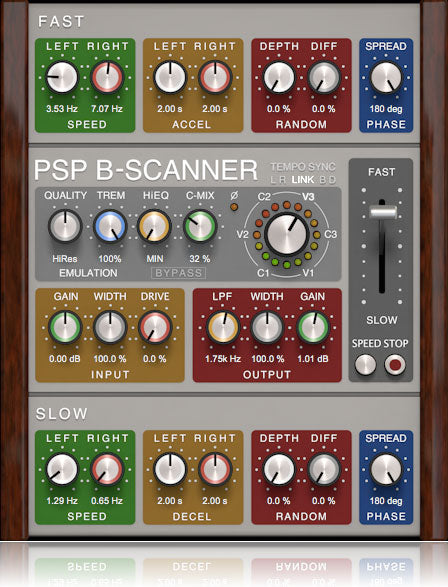Screen dimensions: 448x587
Task: Toggle the LINK option
Action: (x=303, y=180)
